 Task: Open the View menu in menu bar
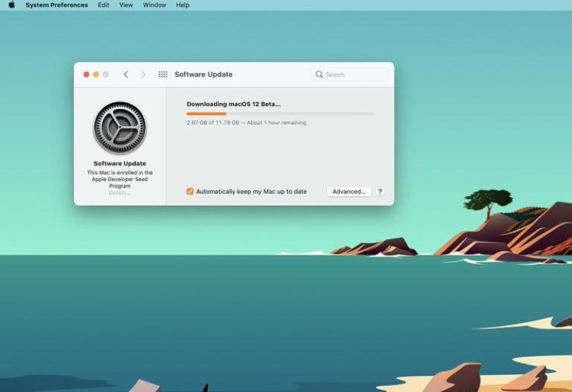pos(126,5)
